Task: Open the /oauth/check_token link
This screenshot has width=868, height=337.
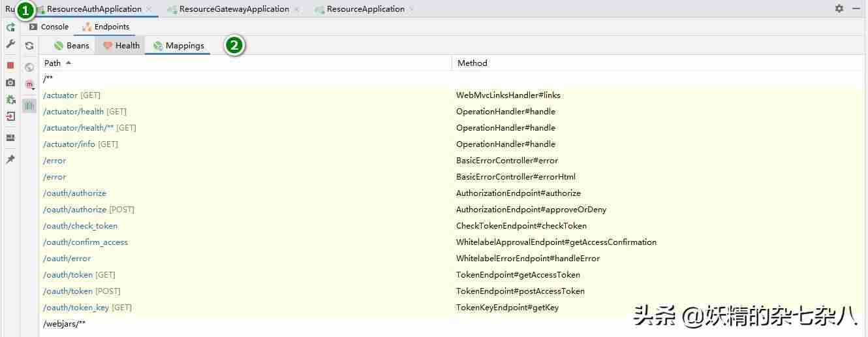Action: [80, 226]
